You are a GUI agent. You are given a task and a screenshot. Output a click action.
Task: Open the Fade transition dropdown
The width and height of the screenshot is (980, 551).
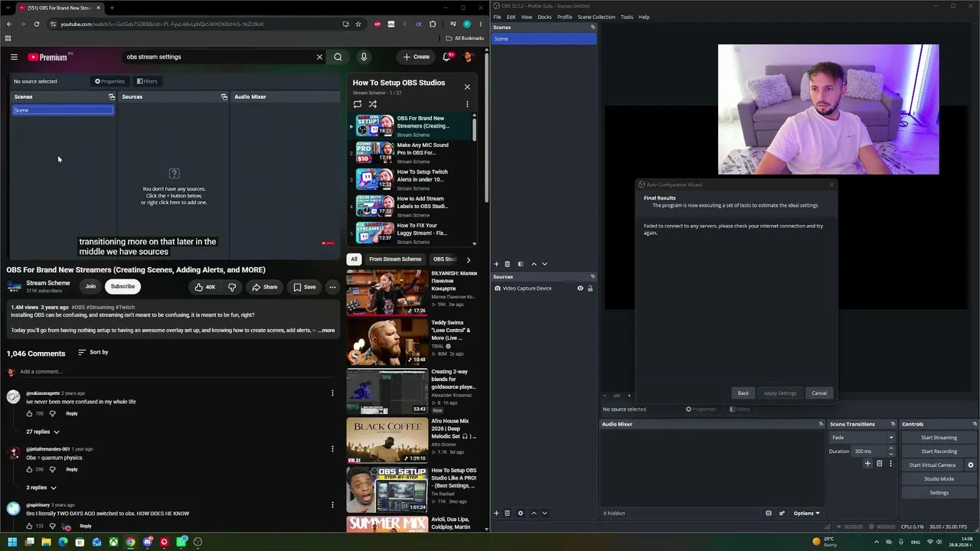point(862,437)
